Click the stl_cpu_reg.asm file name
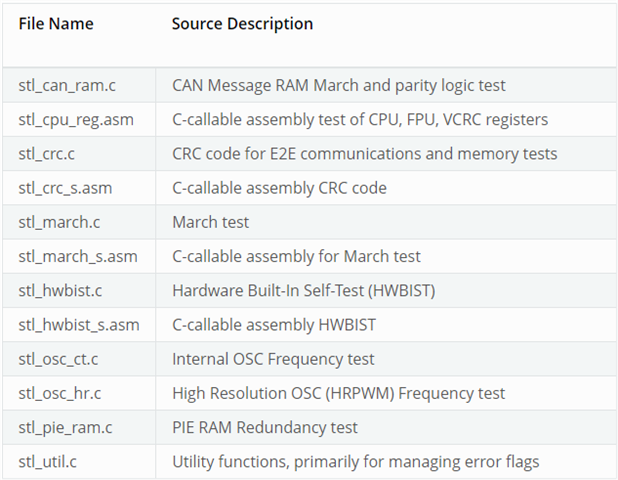618x480 pixels. pos(76,120)
